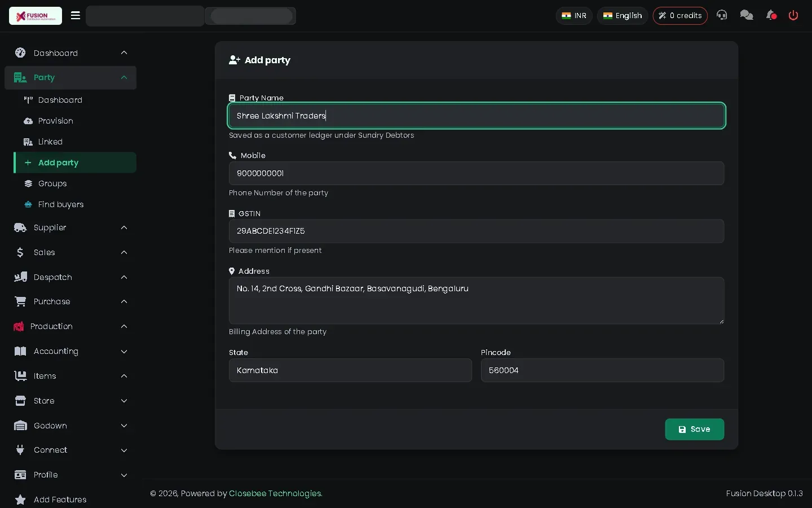Click the red power logout icon

point(793,15)
